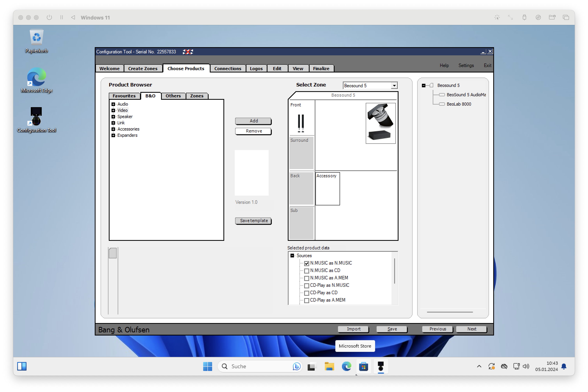Select BeoLab 8000 in zone tree
The width and height of the screenshot is (588, 392).
(459, 104)
